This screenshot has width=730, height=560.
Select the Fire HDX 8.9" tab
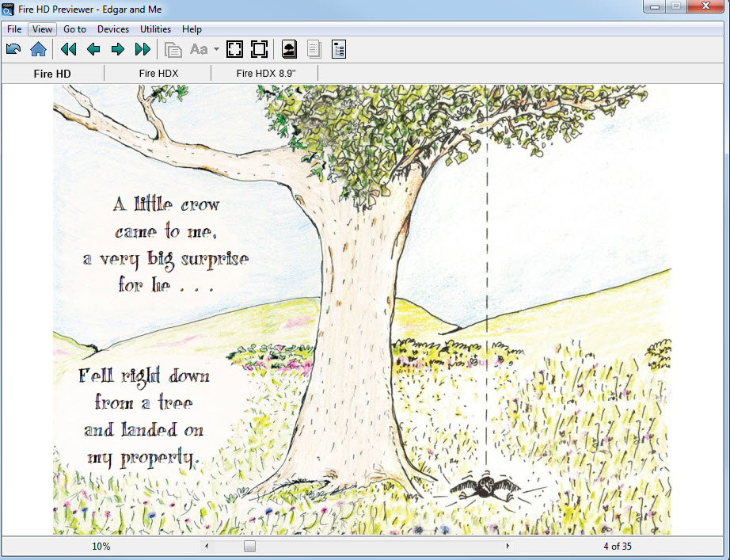[265, 74]
